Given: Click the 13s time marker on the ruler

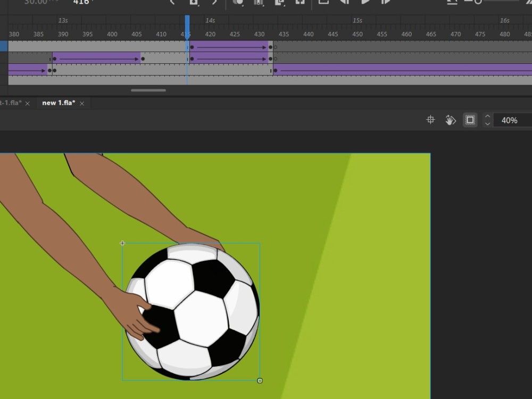Looking at the screenshot, I should coord(63,20).
